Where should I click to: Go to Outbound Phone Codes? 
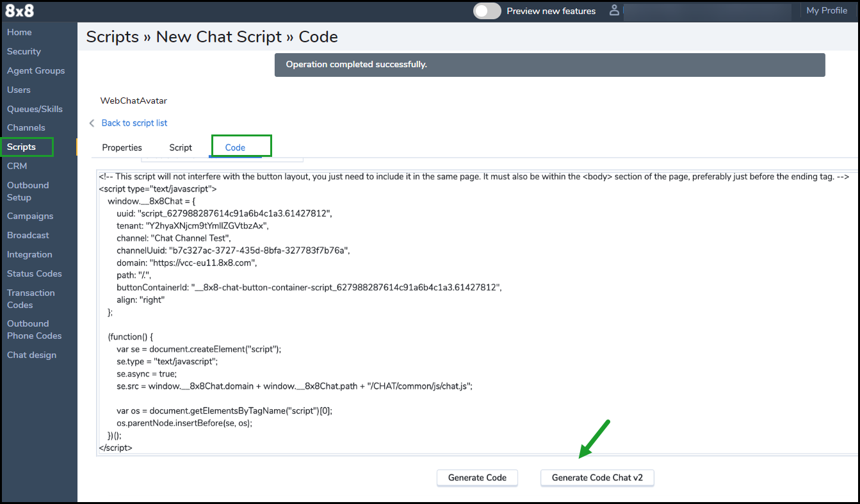35,329
